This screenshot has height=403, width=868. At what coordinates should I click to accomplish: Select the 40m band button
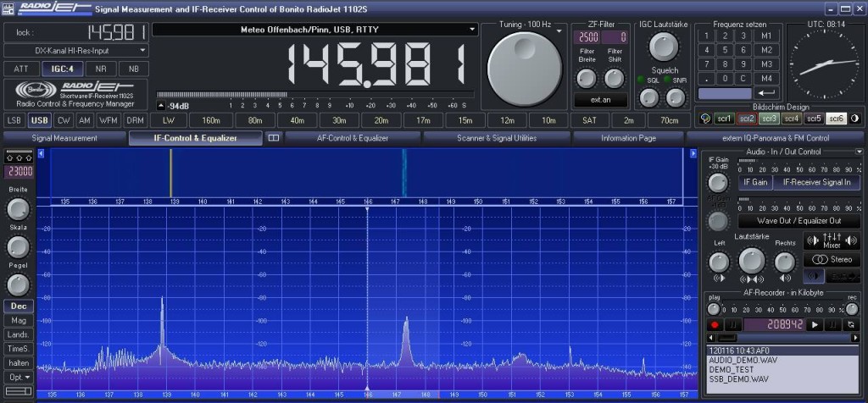[297, 120]
